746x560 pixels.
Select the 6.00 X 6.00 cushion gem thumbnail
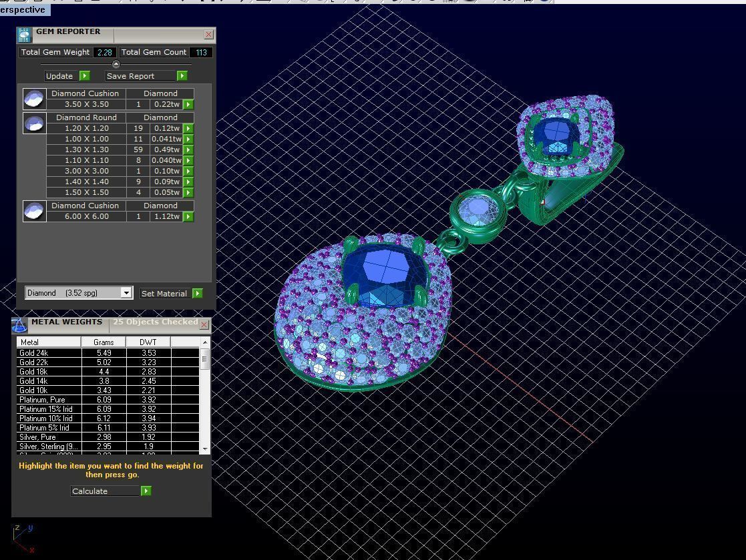34,211
